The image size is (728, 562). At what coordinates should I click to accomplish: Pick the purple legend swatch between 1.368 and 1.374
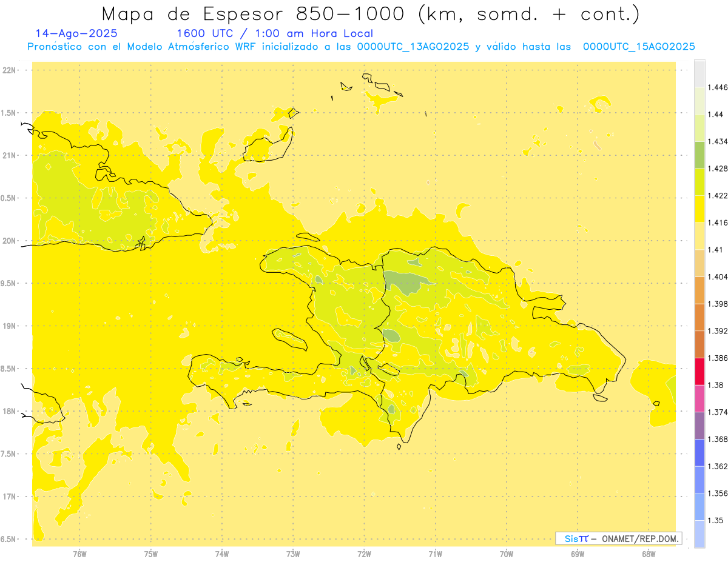tap(699, 426)
